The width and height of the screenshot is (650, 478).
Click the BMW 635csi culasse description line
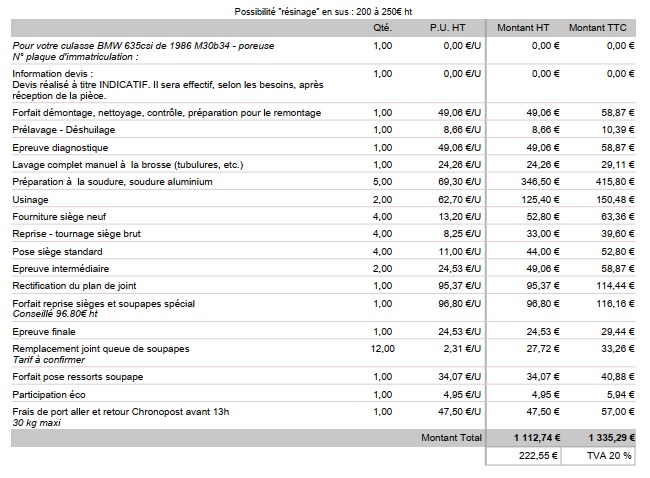(143, 46)
